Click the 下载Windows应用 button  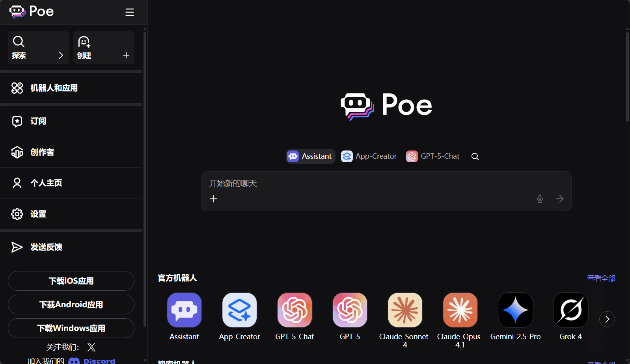pyautogui.click(x=71, y=328)
